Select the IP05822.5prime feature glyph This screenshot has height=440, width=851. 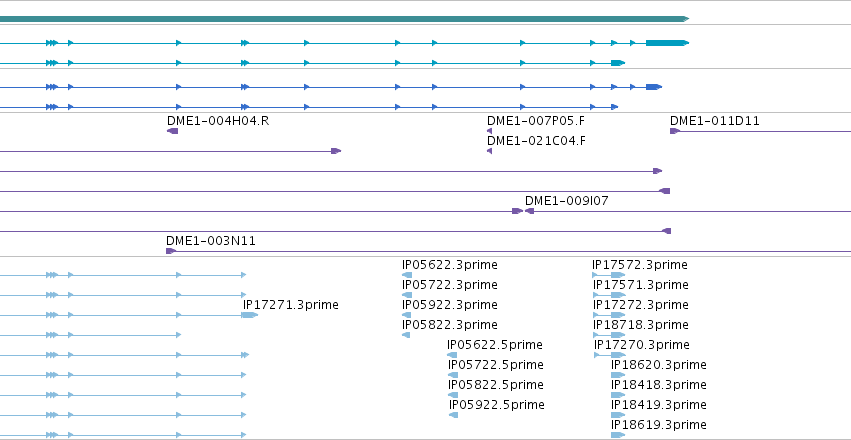[x=453, y=395]
